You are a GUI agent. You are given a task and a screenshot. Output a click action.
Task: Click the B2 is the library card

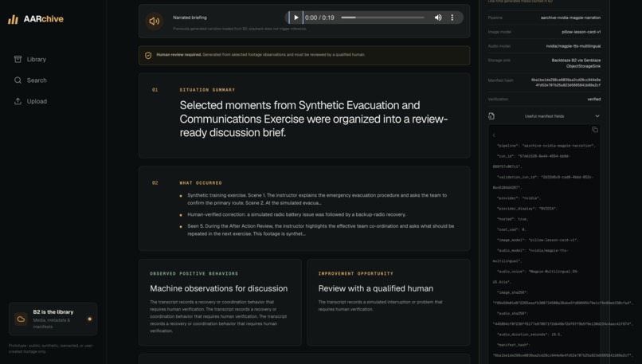53,319
